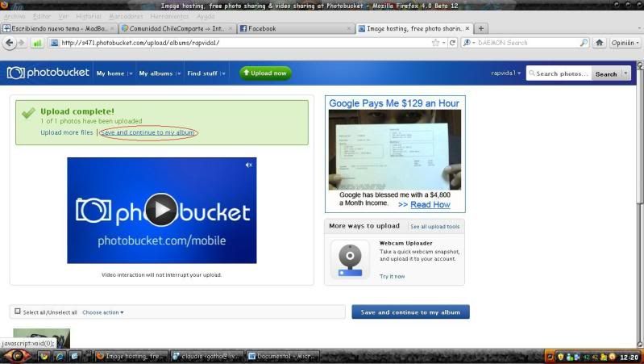Open the Ayuda menu
Image resolution: width=644 pixels, height=364 pixels.
(x=206, y=16)
